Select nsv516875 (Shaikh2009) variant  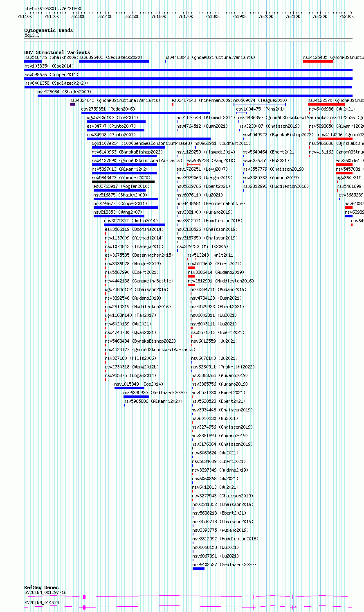point(120,195)
